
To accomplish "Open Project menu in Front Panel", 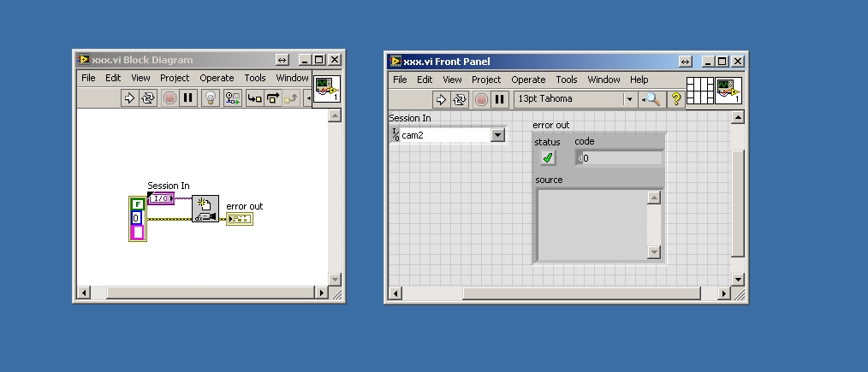I will (x=486, y=80).
